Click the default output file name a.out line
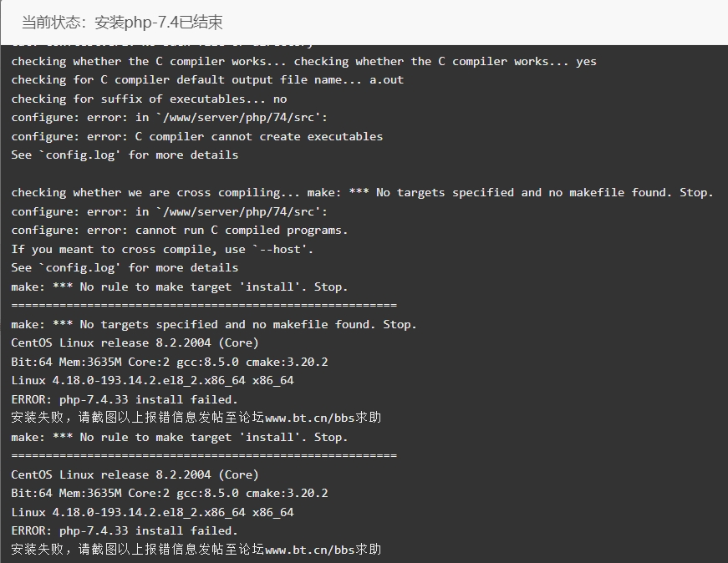This screenshot has height=563, width=728. pos(207,80)
